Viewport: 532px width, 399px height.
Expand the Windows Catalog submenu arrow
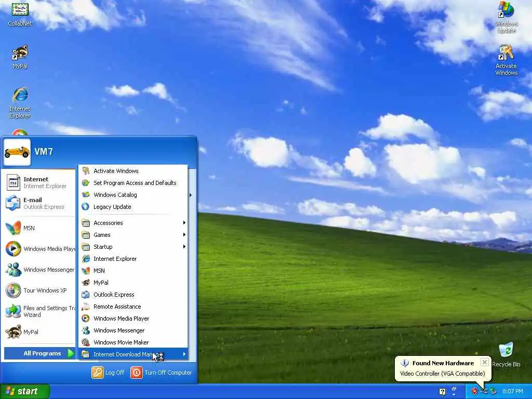(x=190, y=195)
